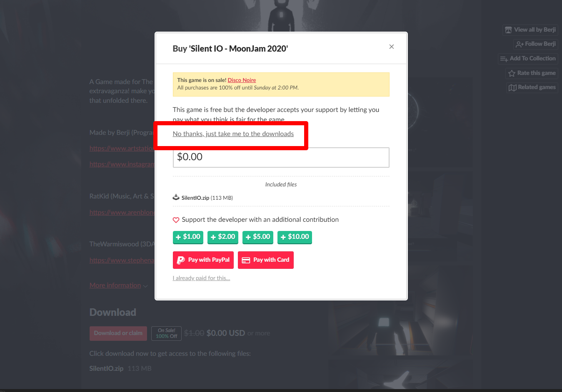Click the credit card icon on Pay with Card

coord(246,260)
